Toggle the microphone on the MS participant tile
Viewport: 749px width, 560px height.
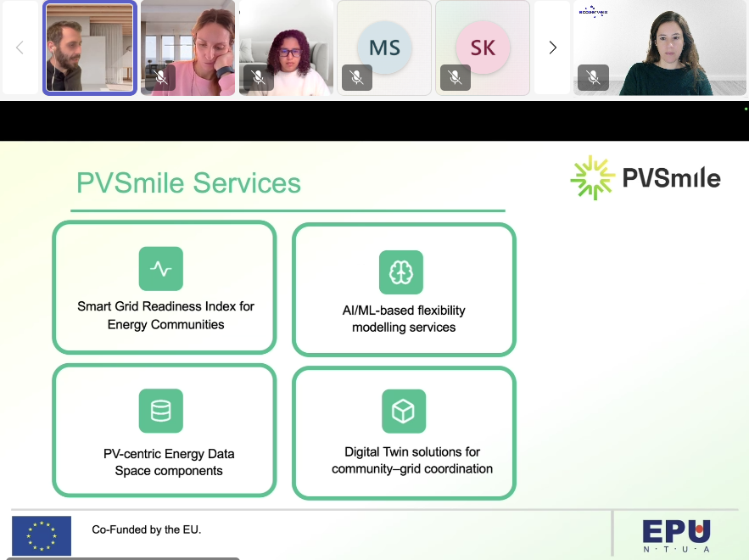[x=356, y=77]
